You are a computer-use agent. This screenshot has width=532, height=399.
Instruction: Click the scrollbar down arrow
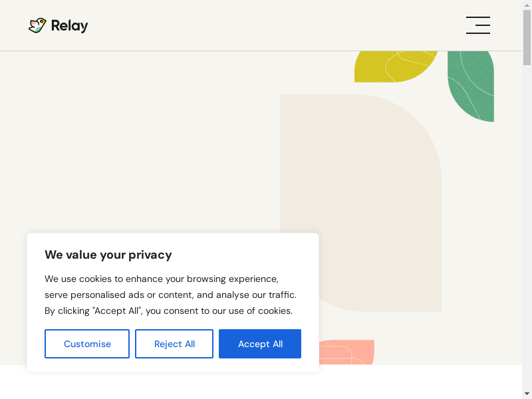click(527, 394)
